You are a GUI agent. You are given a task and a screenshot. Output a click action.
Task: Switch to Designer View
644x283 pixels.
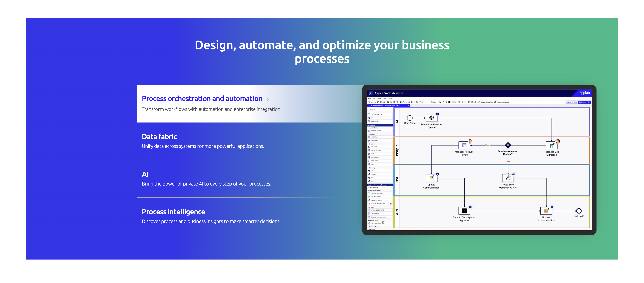pyautogui.click(x=584, y=102)
